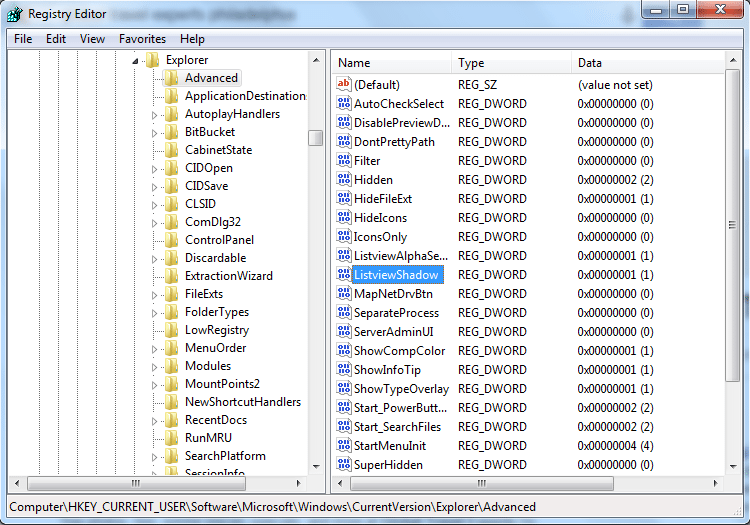This screenshot has height=525, width=750.
Task: Click the LowRegistry folder icon
Action: pyautogui.click(x=172, y=330)
